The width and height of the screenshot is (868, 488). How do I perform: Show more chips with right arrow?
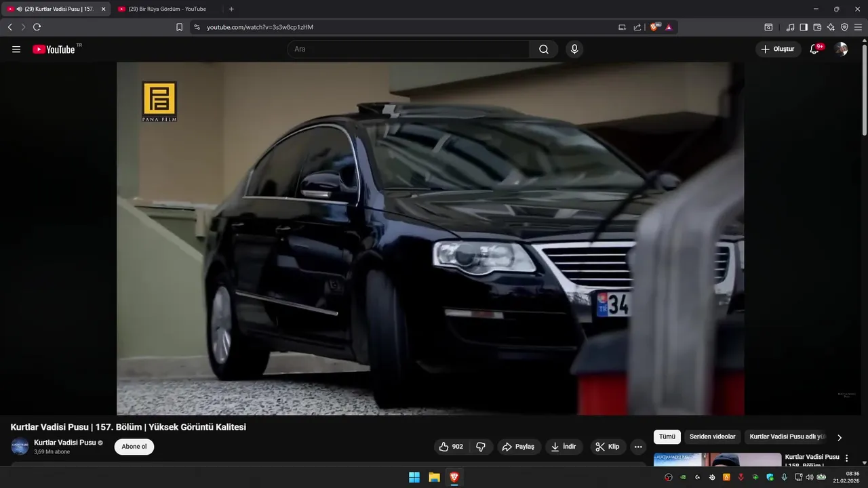[840, 438]
